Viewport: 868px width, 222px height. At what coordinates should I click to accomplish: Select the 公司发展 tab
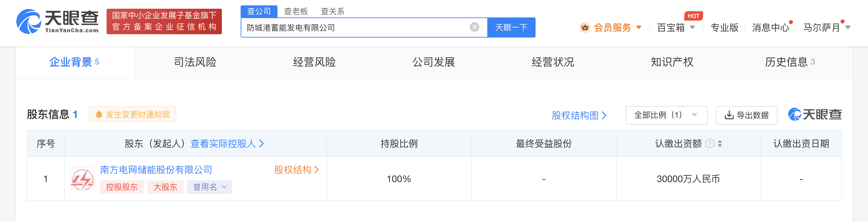(433, 62)
